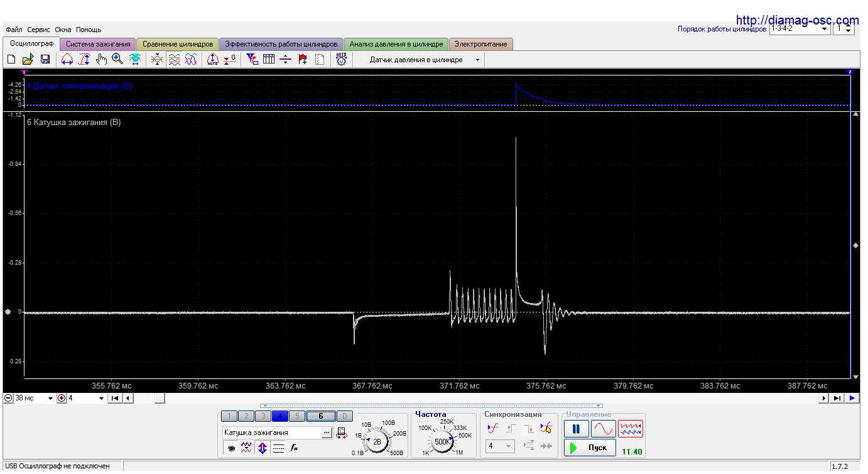Screen dimensions: 868x474
Task: Select the Осциллограф tab
Action: (31, 43)
